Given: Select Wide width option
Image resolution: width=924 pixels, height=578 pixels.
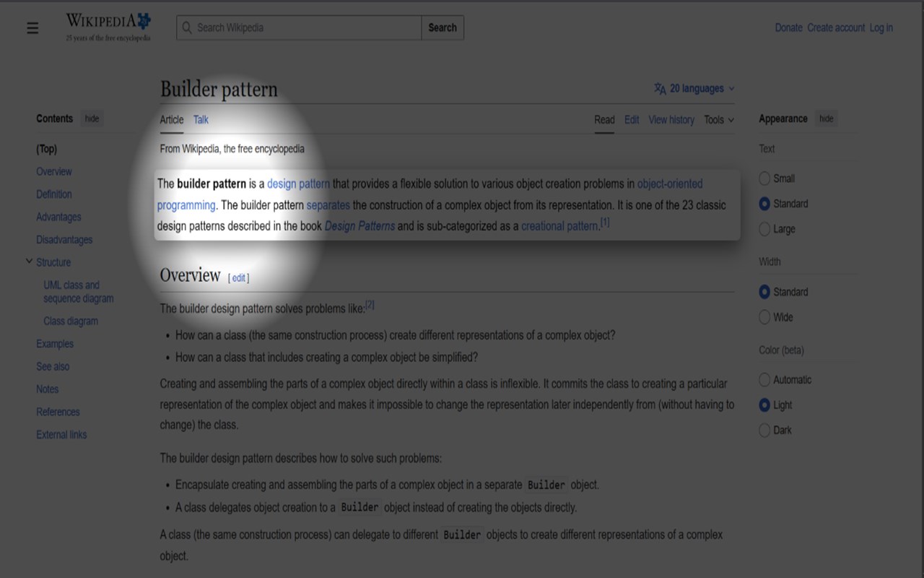Looking at the screenshot, I should click(x=764, y=317).
